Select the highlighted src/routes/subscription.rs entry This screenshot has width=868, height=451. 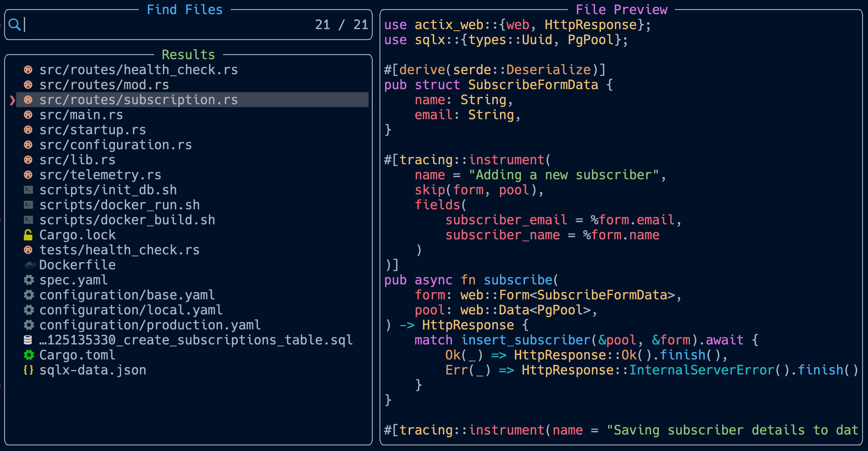(192, 100)
